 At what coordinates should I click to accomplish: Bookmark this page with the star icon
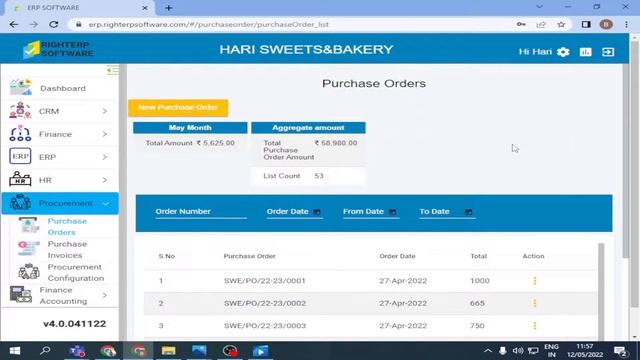[x=562, y=24]
